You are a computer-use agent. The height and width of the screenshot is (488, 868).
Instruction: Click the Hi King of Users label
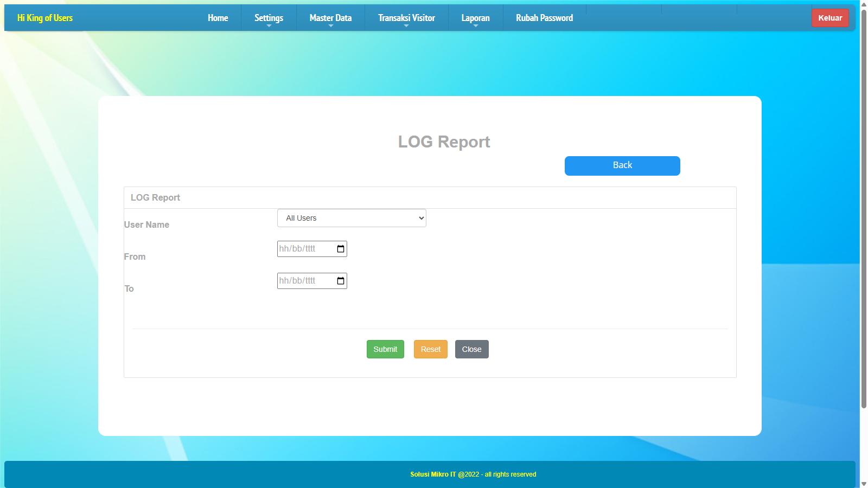[x=45, y=18]
